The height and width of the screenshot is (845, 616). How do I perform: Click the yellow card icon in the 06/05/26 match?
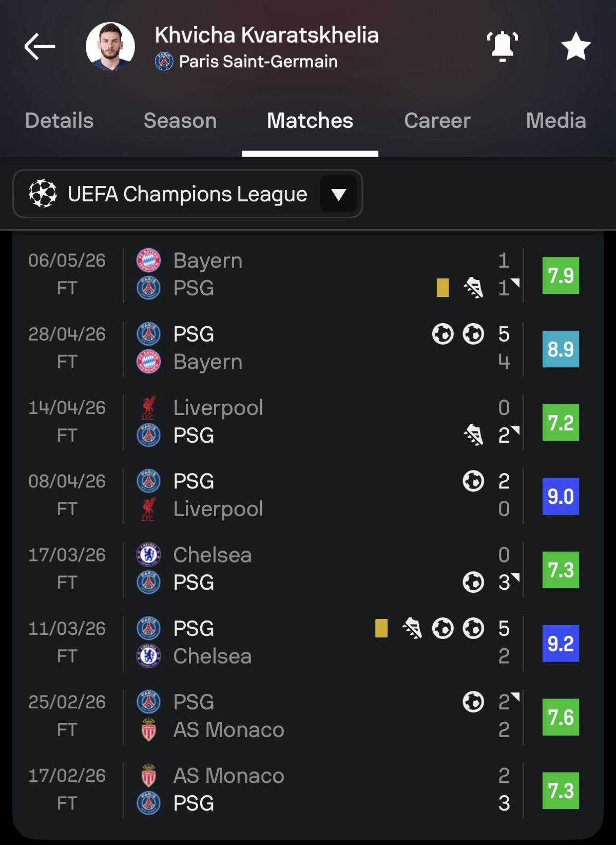click(x=442, y=288)
